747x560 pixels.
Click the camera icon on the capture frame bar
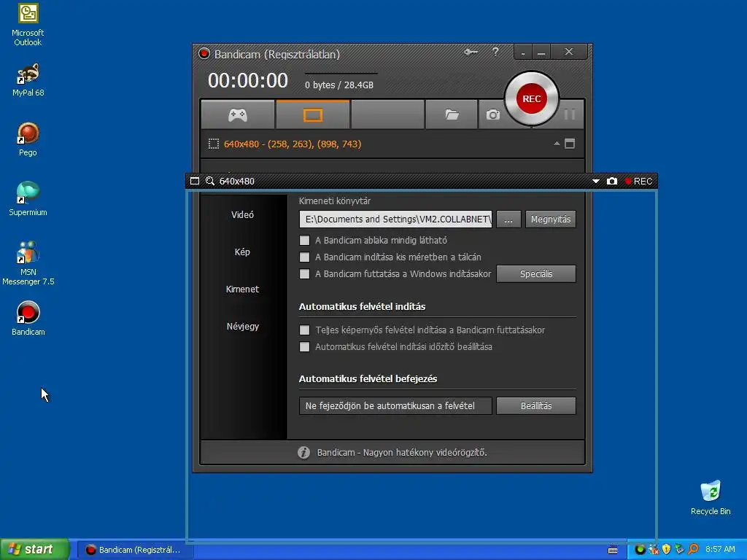click(612, 181)
